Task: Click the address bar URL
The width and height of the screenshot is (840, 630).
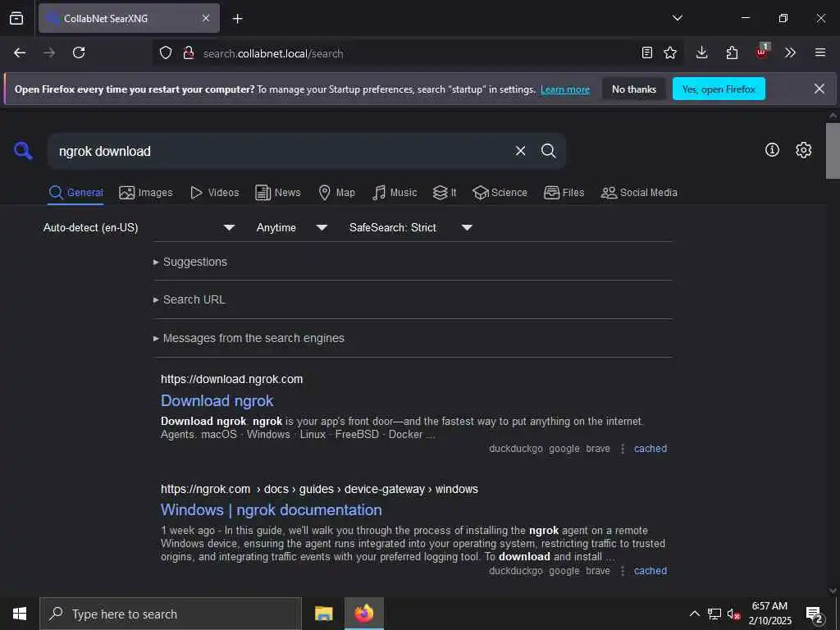Action: coord(273,53)
